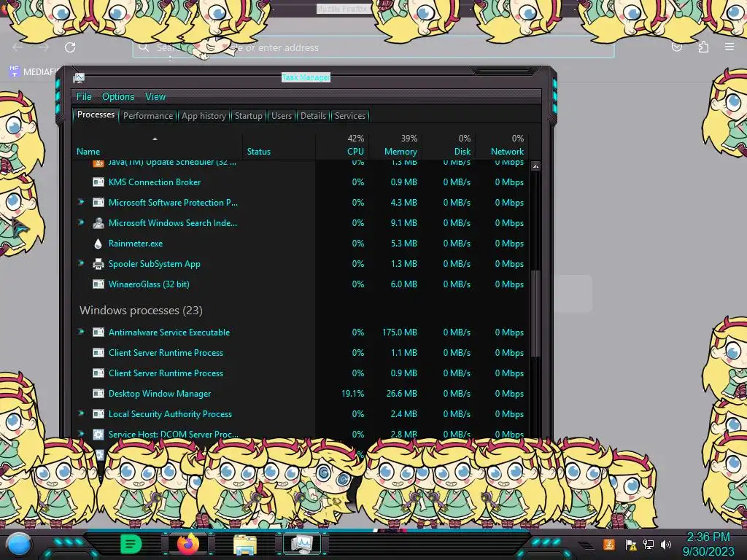
Task: Select the Rainmeter.exe process name
Action: [x=135, y=244]
